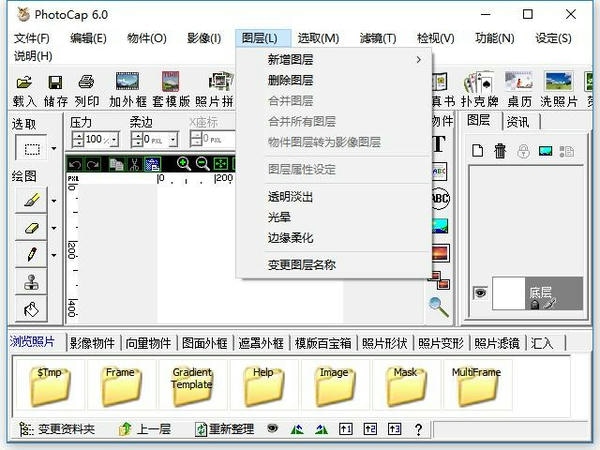Image resolution: width=600 pixels, height=450 pixels.
Task: Open the paintbrush tool options arrow
Action: (54, 201)
